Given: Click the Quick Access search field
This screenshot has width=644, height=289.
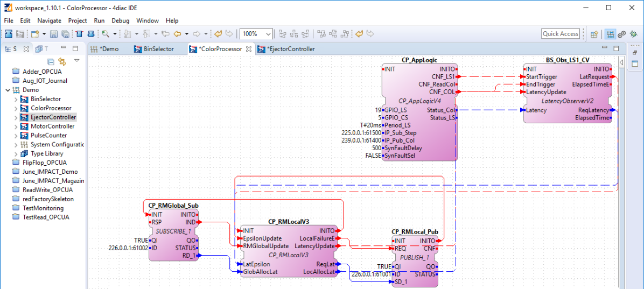Looking at the screenshot, I should tap(560, 34).
